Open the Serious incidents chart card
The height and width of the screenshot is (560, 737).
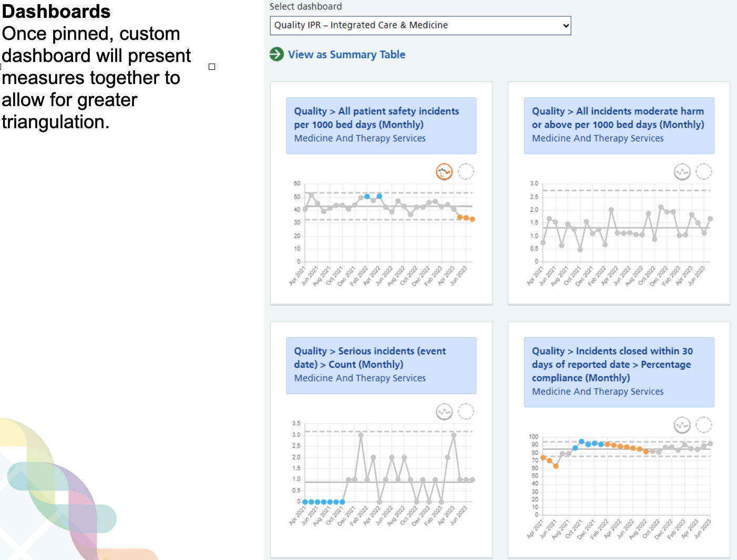381,439
